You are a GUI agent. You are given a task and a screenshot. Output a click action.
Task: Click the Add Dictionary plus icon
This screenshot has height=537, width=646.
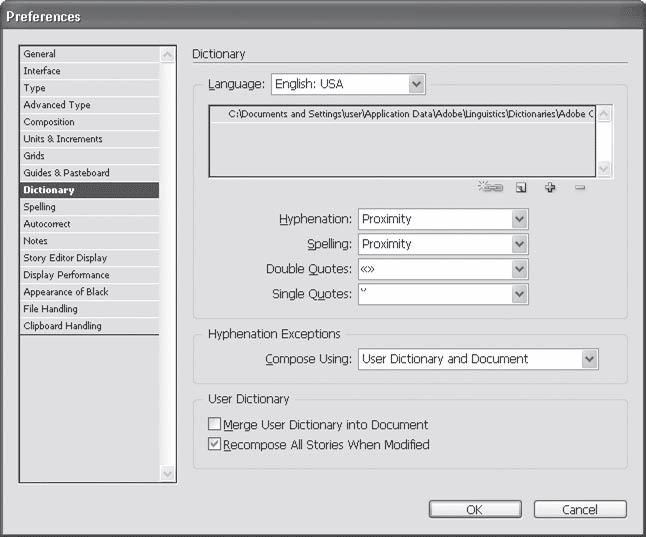click(550, 187)
